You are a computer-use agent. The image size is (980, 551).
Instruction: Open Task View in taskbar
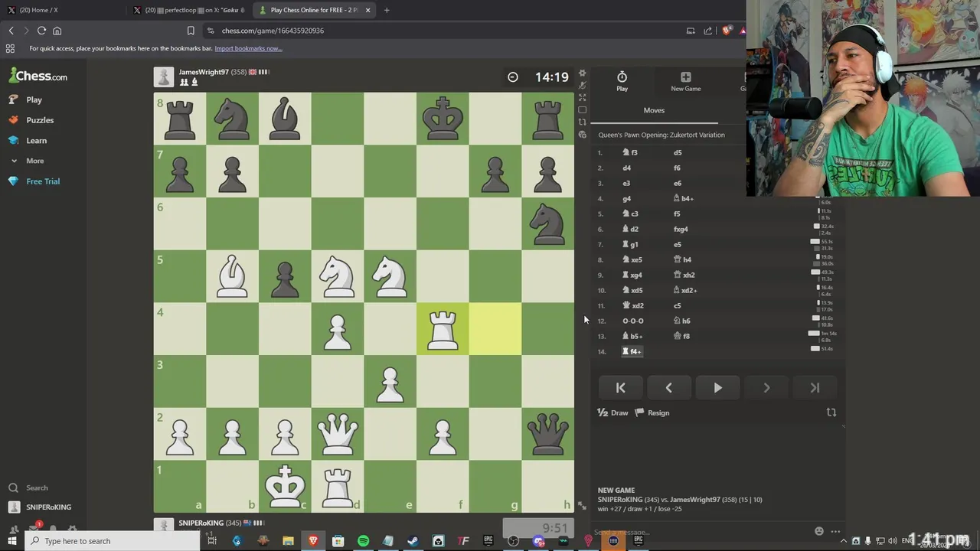point(212,541)
